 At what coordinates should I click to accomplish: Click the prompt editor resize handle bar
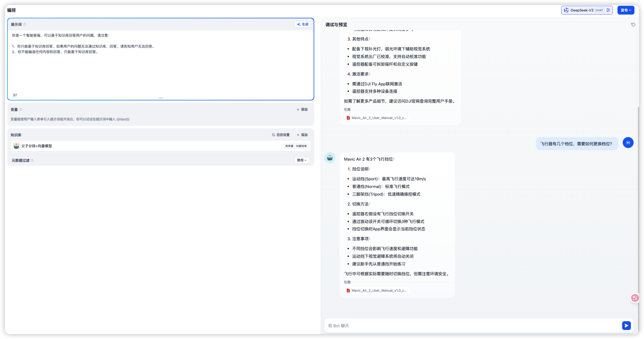click(x=161, y=98)
